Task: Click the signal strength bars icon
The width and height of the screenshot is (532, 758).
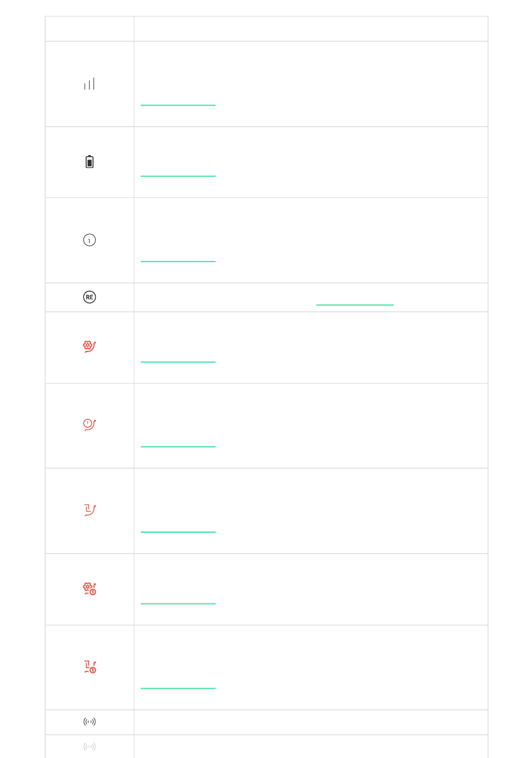Action: click(x=90, y=84)
